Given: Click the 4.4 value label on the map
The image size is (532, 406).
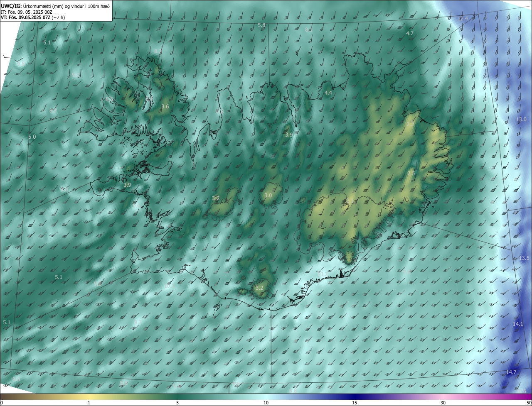Looking at the screenshot, I should coord(328,93).
